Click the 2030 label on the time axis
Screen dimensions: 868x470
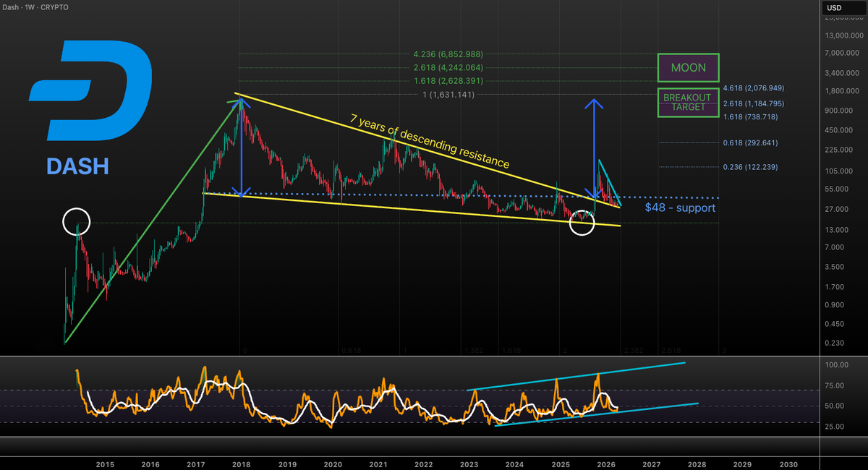pos(789,464)
